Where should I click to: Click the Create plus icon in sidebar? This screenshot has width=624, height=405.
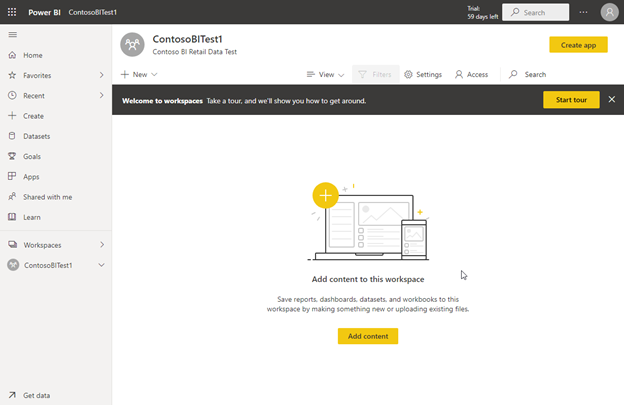[x=12, y=116]
